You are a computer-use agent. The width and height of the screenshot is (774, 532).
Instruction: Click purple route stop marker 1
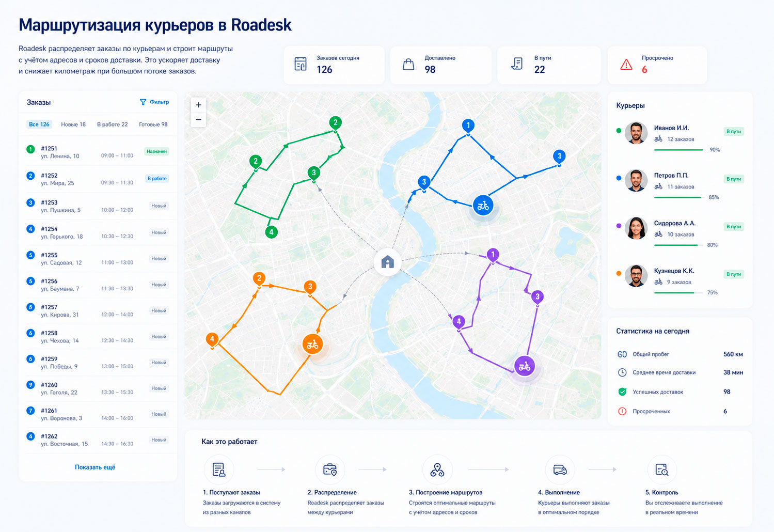(493, 255)
